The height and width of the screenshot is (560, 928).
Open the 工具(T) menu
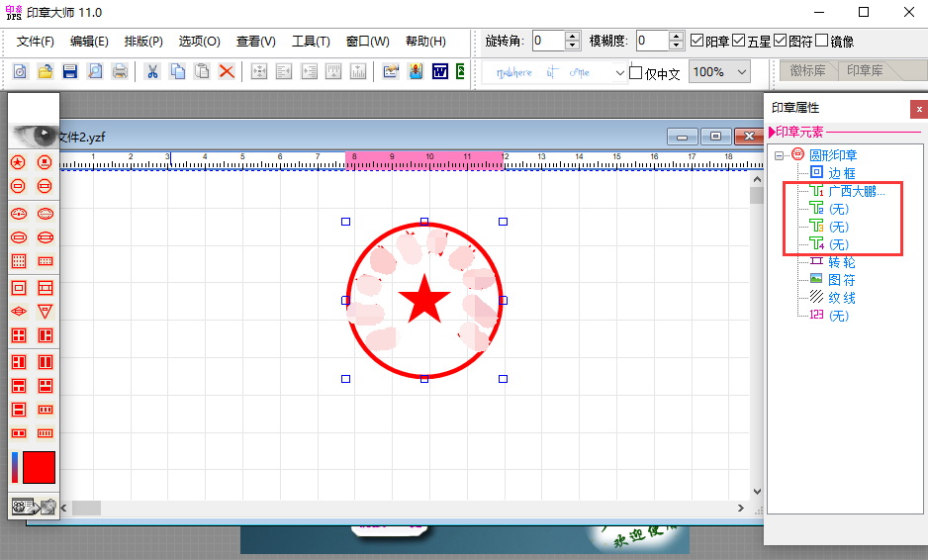tap(311, 42)
